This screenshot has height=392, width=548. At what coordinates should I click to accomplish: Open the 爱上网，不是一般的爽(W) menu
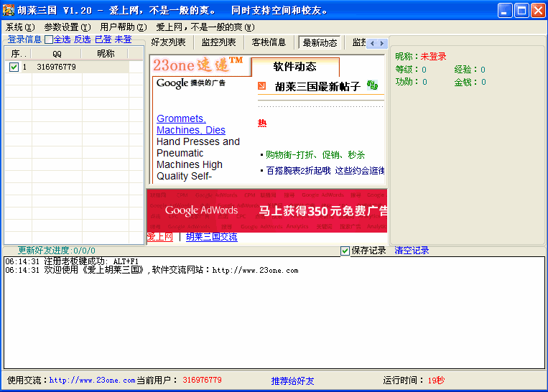(x=205, y=27)
